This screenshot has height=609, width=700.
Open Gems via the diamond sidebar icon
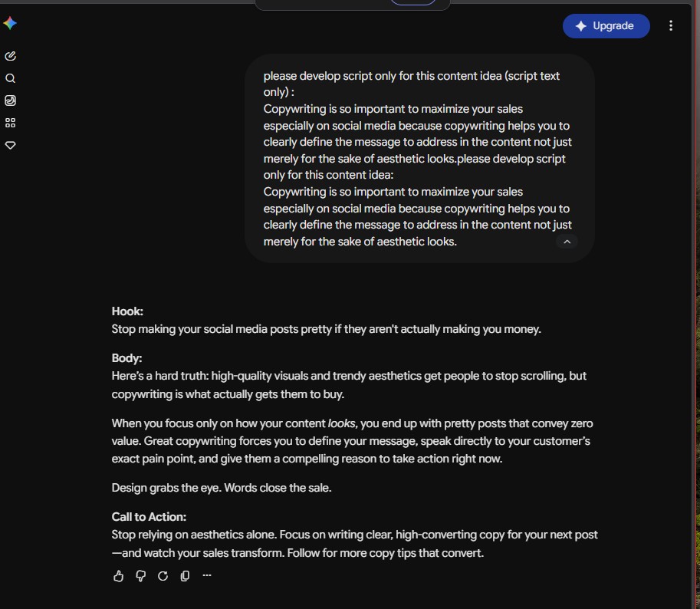point(10,145)
